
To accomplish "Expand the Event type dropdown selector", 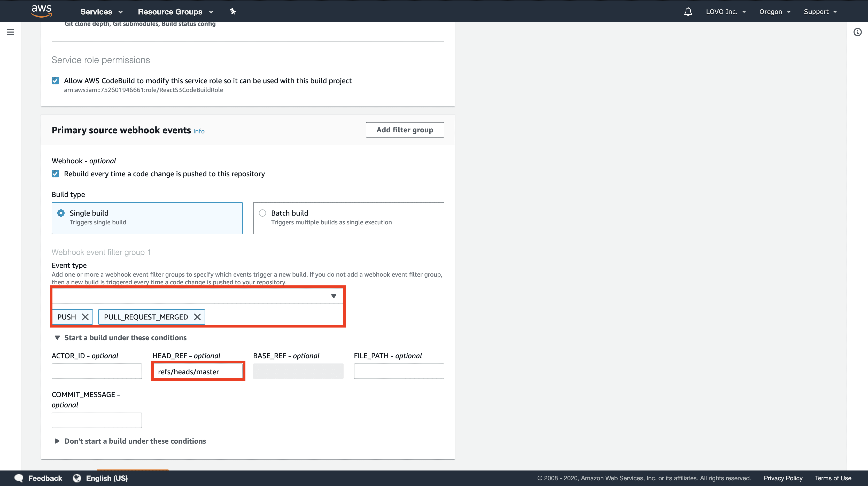I will [333, 296].
